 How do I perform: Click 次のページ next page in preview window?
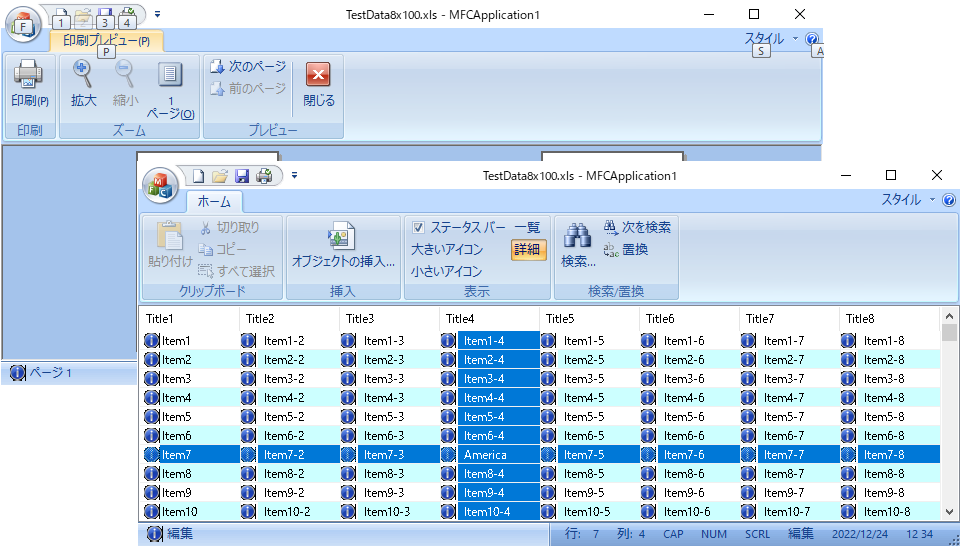248,66
